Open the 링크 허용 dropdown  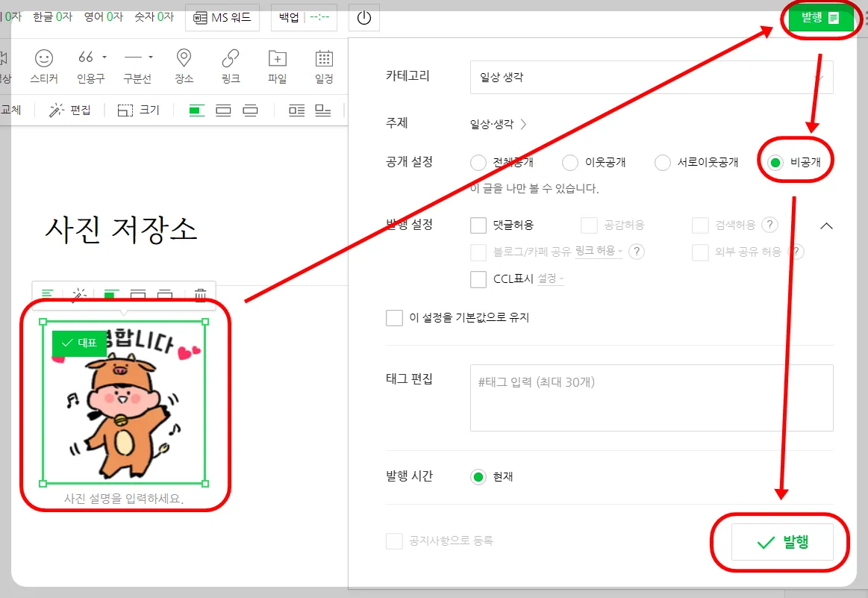pos(599,252)
